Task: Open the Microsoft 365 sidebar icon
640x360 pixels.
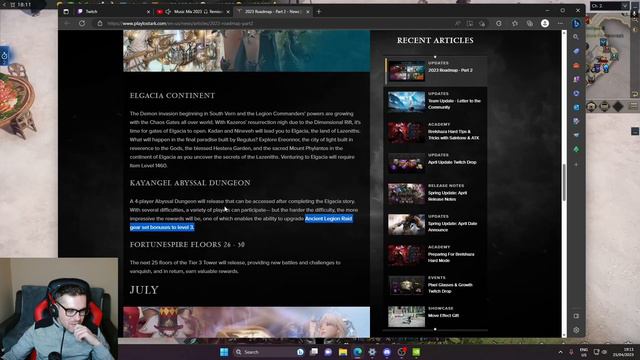Action: tap(576, 93)
